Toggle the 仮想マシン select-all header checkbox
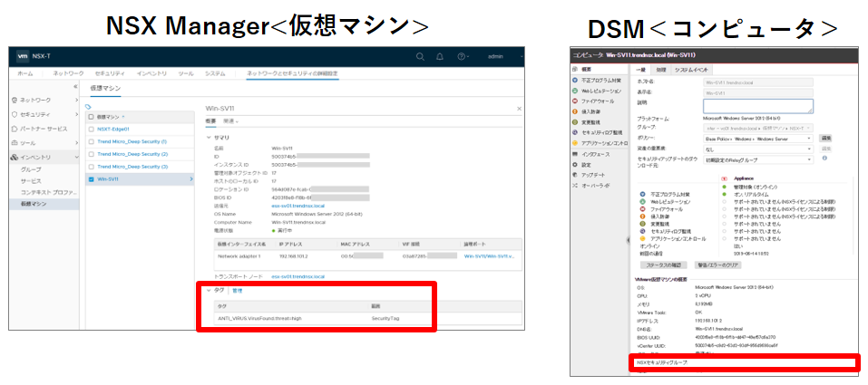Viewport: 868px width, 385px height. point(92,117)
